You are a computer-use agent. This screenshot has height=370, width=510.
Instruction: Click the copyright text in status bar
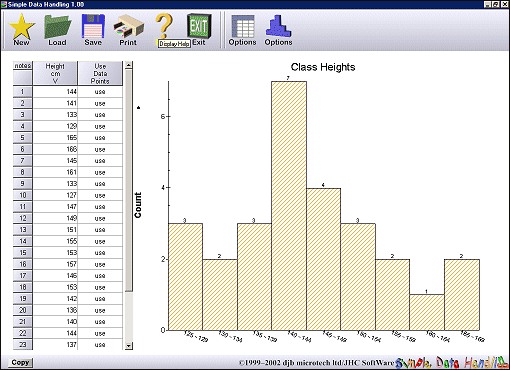(x=317, y=363)
